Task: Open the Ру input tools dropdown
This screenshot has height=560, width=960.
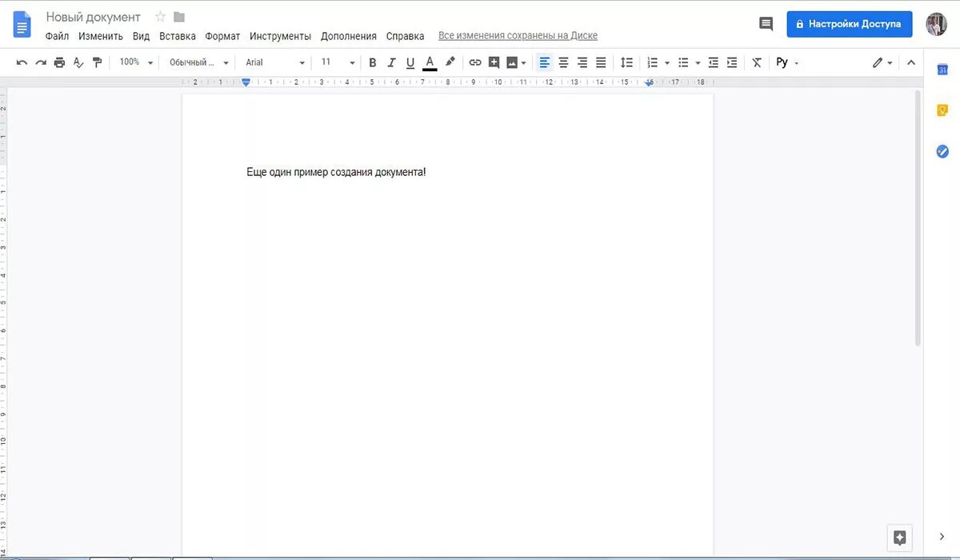Action: pyautogui.click(x=787, y=62)
